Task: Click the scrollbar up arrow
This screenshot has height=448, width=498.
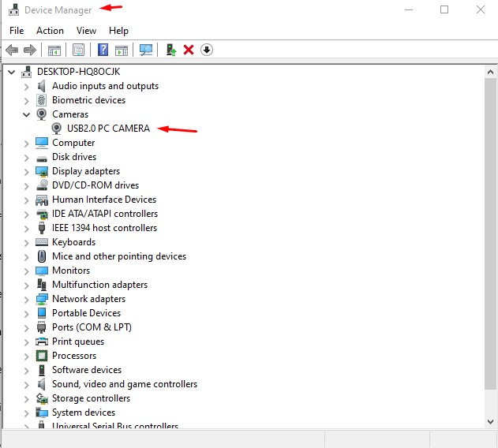Action: point(490,72)
